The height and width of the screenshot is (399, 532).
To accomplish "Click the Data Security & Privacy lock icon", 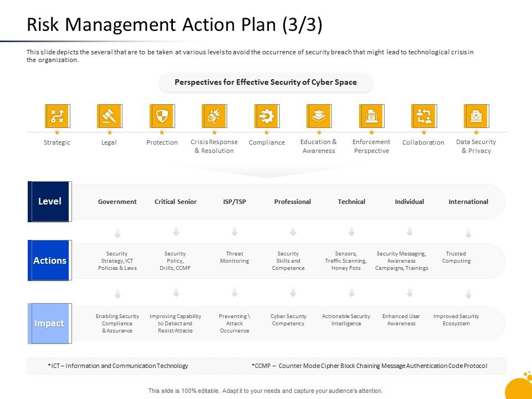I will click(x=477, y=116).
